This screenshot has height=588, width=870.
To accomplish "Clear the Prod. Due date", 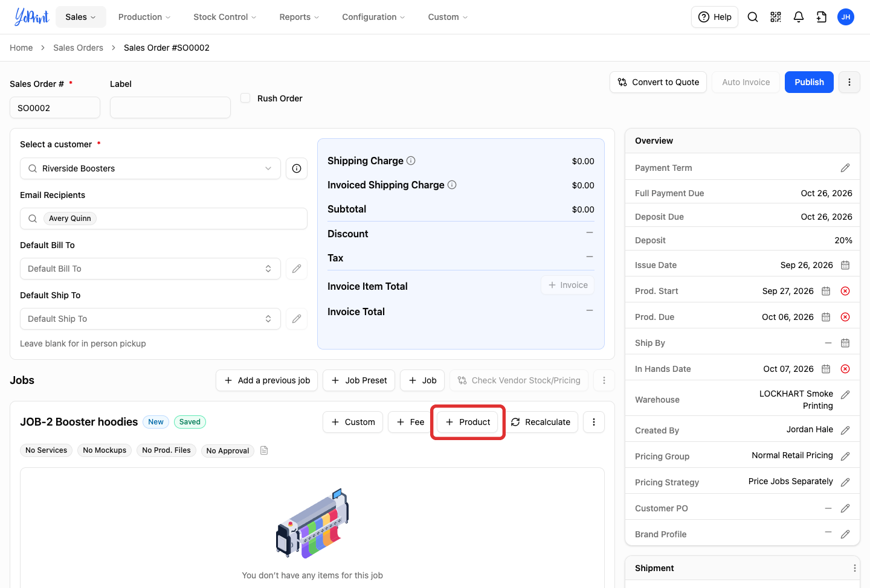I will click(845, 317).
